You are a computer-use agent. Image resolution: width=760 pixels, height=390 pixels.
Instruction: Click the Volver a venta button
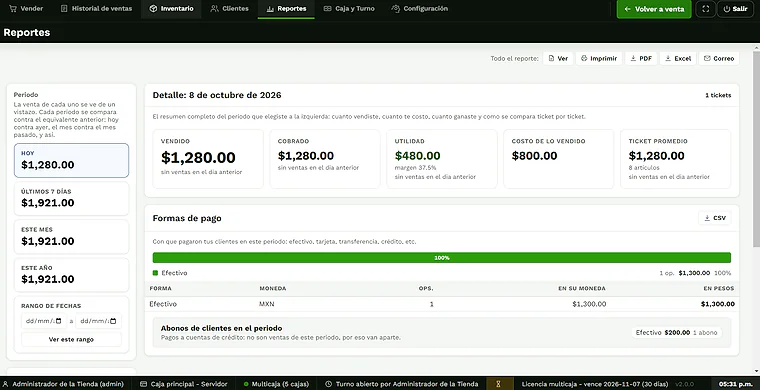point(654,9)
